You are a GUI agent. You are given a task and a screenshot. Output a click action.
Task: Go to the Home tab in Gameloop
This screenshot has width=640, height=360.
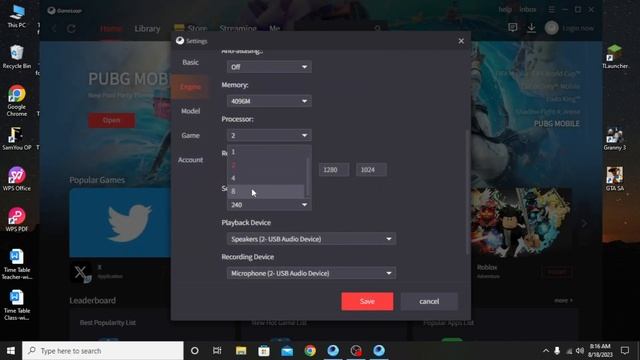(x=111, y=29)
